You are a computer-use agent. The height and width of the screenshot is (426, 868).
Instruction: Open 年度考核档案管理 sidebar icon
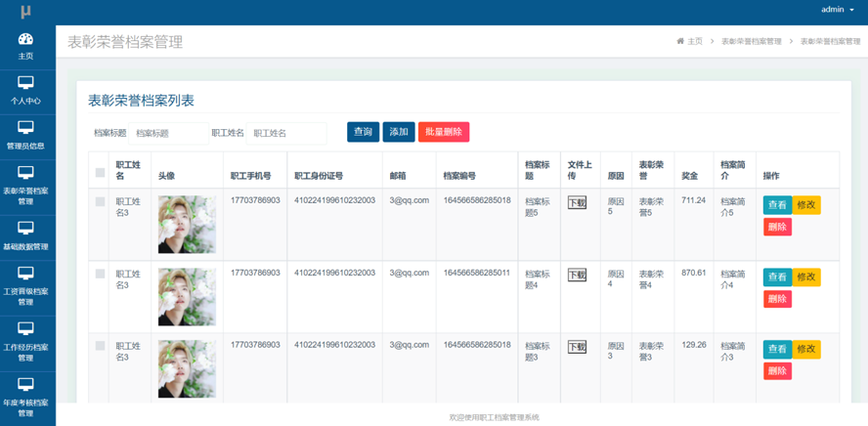26,385
